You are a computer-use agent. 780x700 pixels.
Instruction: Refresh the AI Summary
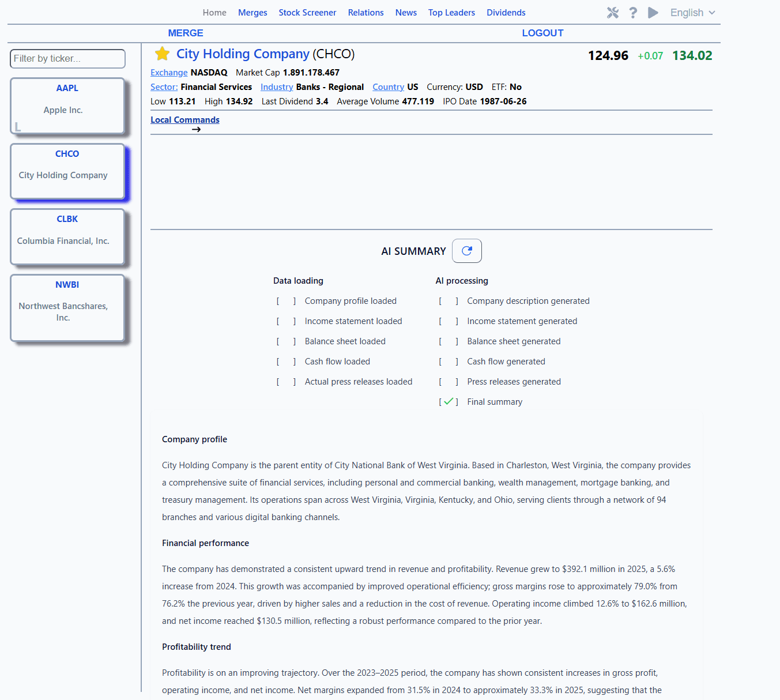coord(467,251)
